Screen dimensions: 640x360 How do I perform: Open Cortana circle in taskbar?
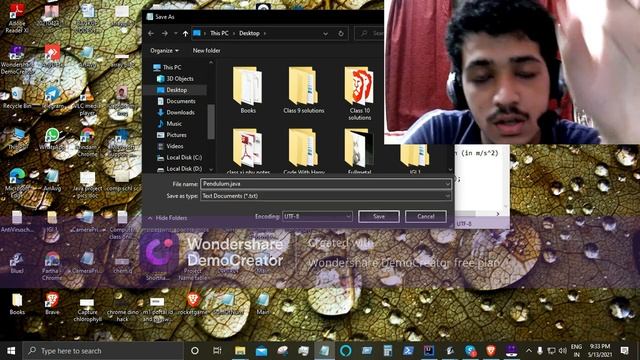pyautogui.click(x=195, y=351)
